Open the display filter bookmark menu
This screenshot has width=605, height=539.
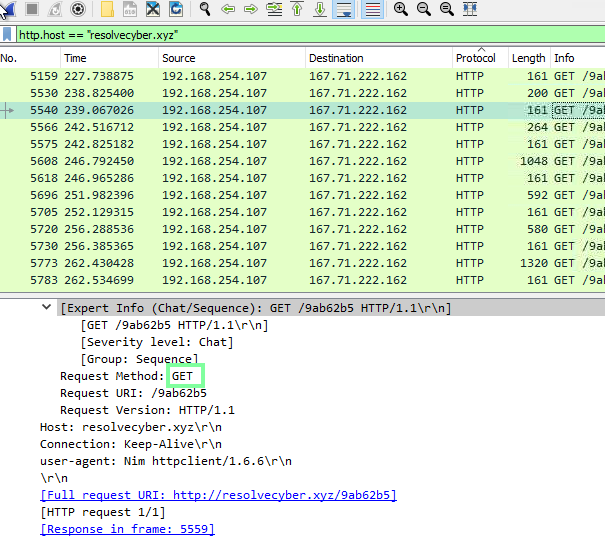coord(8,35)
